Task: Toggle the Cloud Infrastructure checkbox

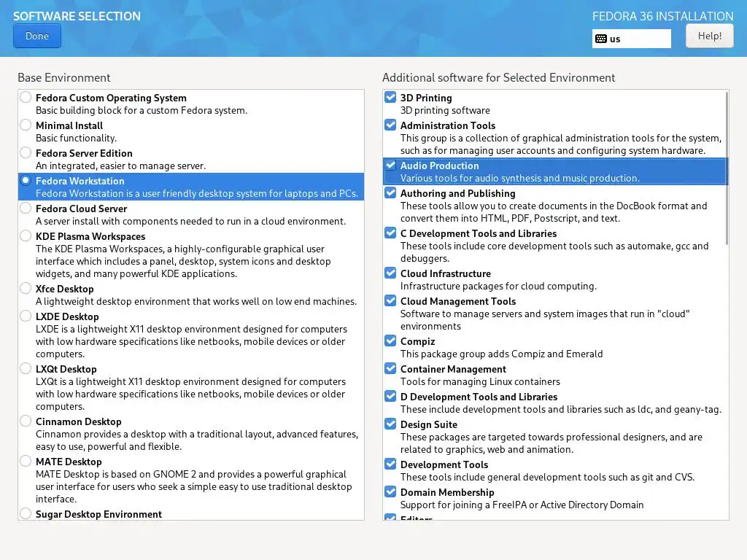Action: click(390, 273)
